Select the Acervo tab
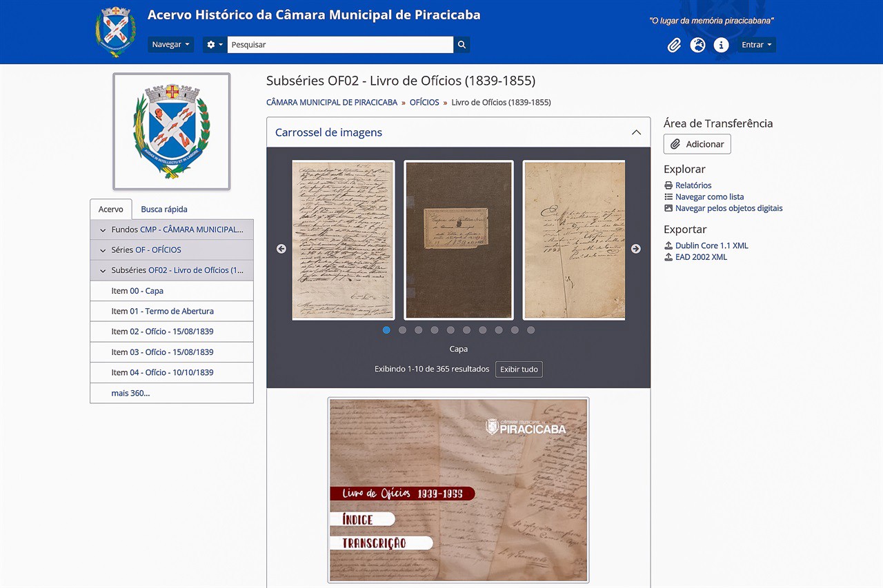The image size is (883, 588). [x=110, y=209]
